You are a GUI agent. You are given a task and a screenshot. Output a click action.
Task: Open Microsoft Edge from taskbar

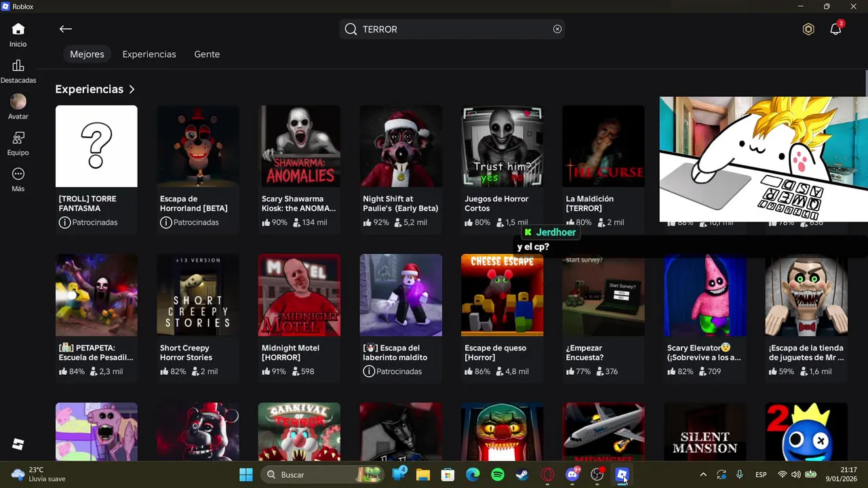pyautogui.click(x=473, y=474)
